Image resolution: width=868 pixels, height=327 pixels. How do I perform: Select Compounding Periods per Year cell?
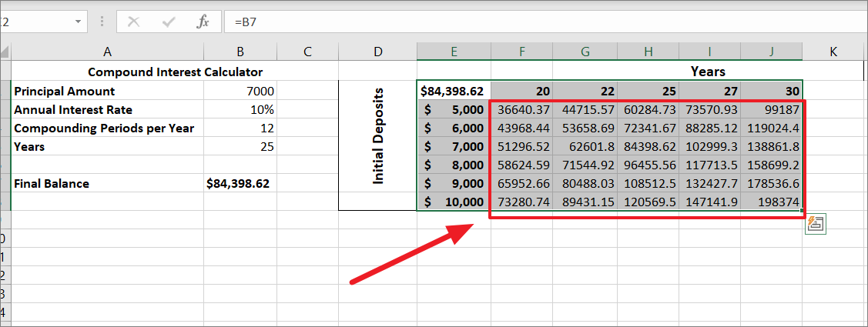(107, 128)
